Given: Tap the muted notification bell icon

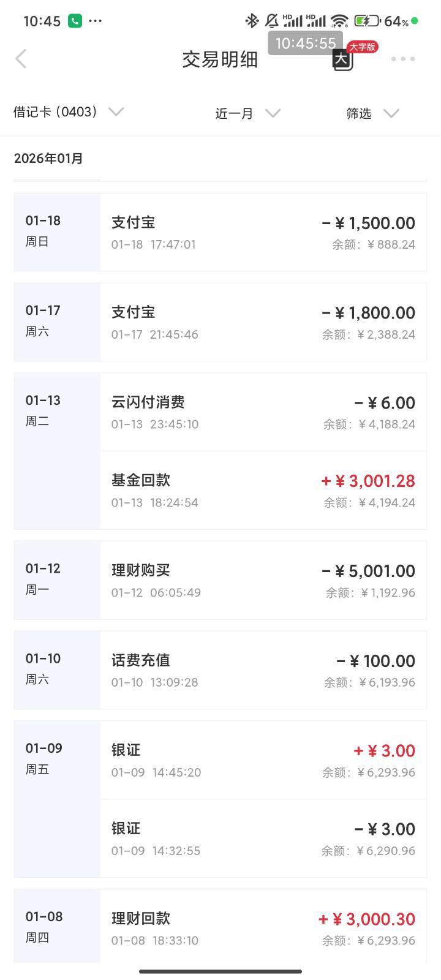Looking at the screenshot, I should pos(271,21).
